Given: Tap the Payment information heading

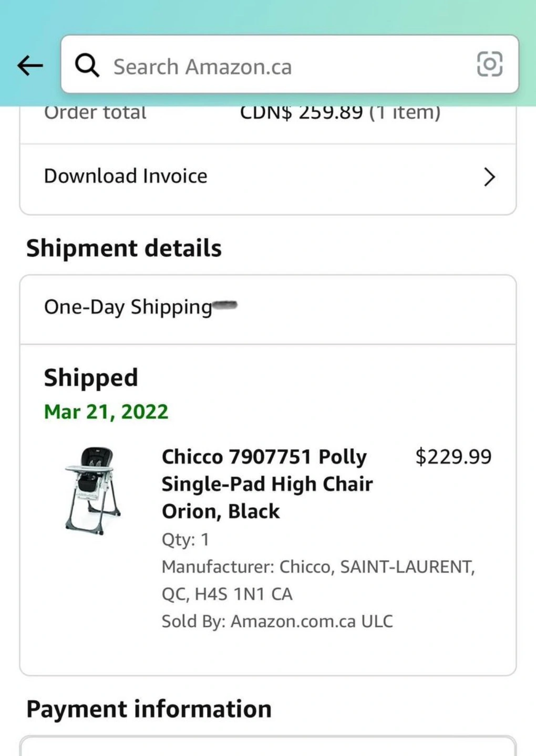Looking at the screenshot, I should tap(149, 709).
